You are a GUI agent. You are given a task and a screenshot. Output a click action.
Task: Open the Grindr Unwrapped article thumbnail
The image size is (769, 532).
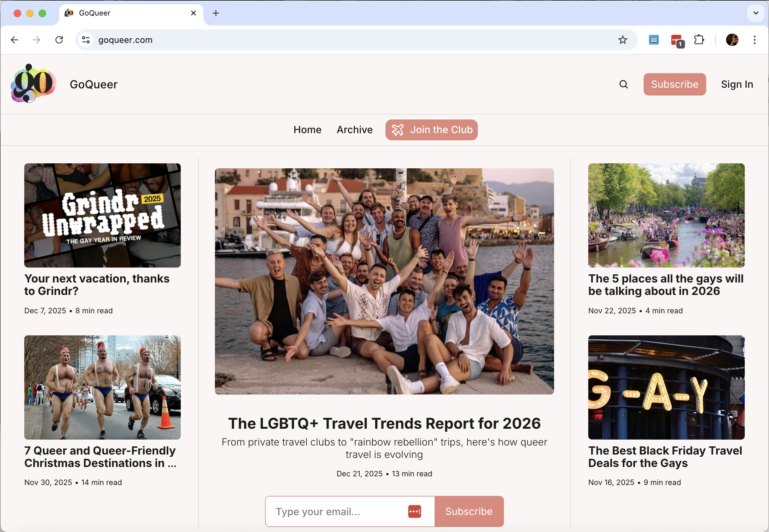102,215
